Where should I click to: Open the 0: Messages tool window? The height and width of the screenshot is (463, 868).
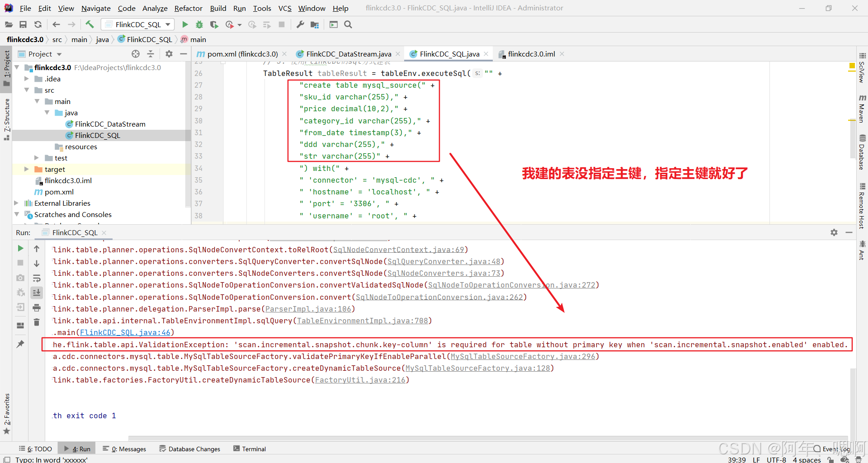pos(124,449)
